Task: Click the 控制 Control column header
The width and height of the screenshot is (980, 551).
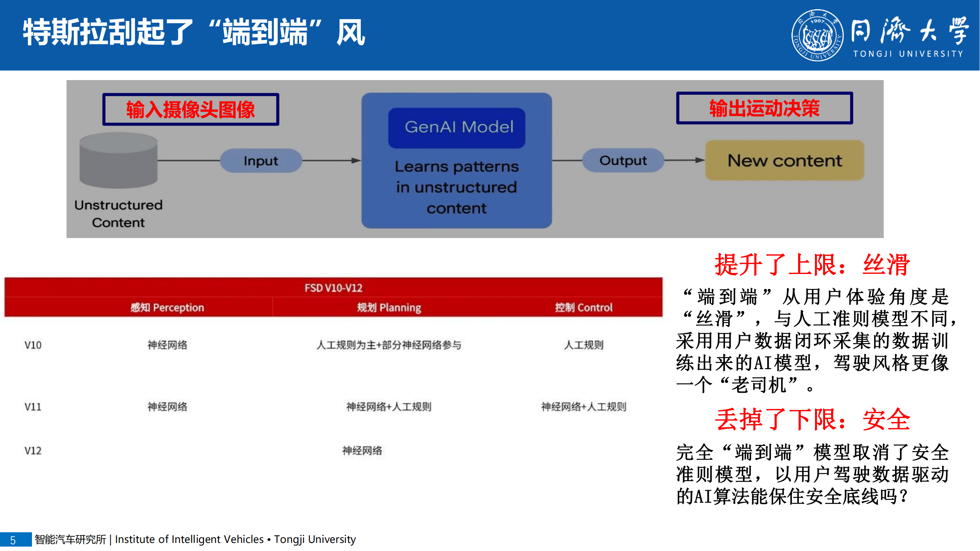Action: click(x=584, y=307)
